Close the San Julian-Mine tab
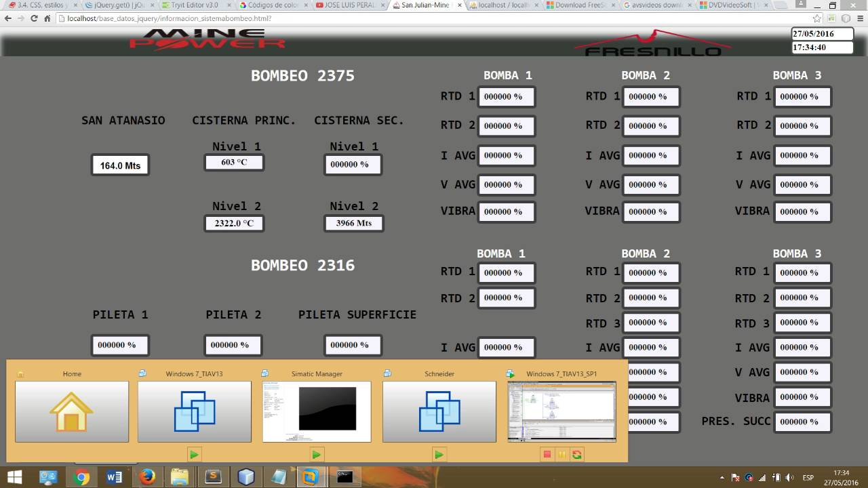Viewport: 868px width, 488px height. [460, 5]
